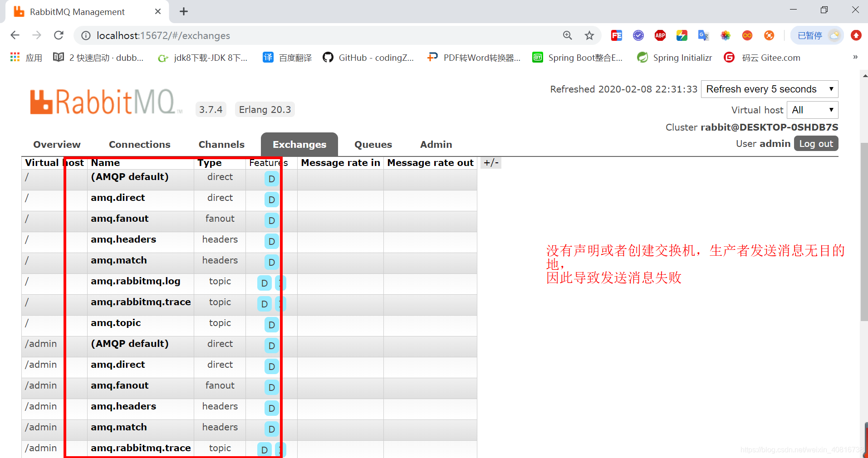Screen dimensions: 868x458
Task: Click the zoom magnifier icon in address bar
Action: [567, 35]
